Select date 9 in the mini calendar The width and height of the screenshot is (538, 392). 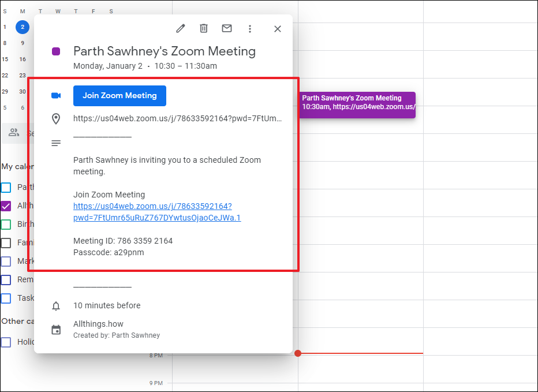[x=23, y=43]
